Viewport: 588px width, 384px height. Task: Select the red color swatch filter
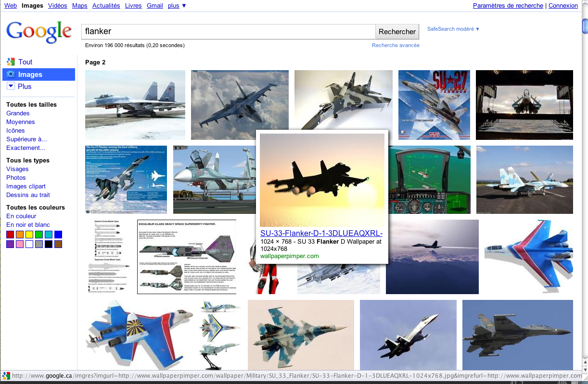[10, 235]
